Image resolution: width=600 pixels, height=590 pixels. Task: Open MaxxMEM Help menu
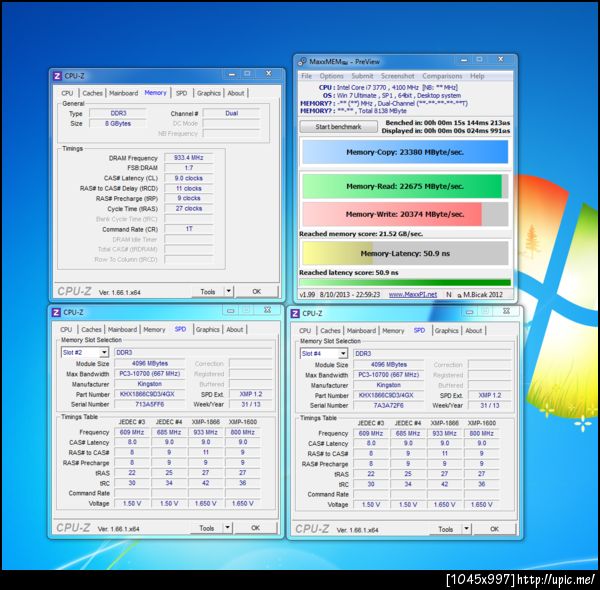pyautogui.click(x=477, y=76)
